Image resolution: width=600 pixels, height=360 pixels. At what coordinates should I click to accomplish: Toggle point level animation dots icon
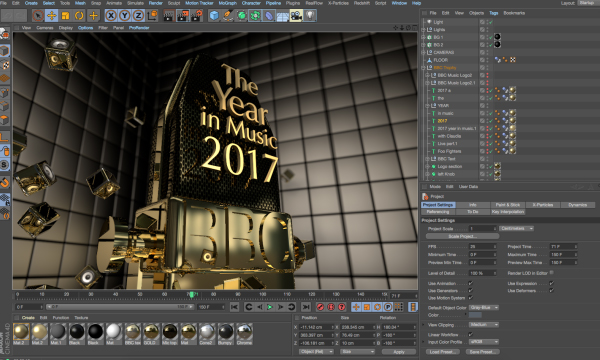point(399,307)
